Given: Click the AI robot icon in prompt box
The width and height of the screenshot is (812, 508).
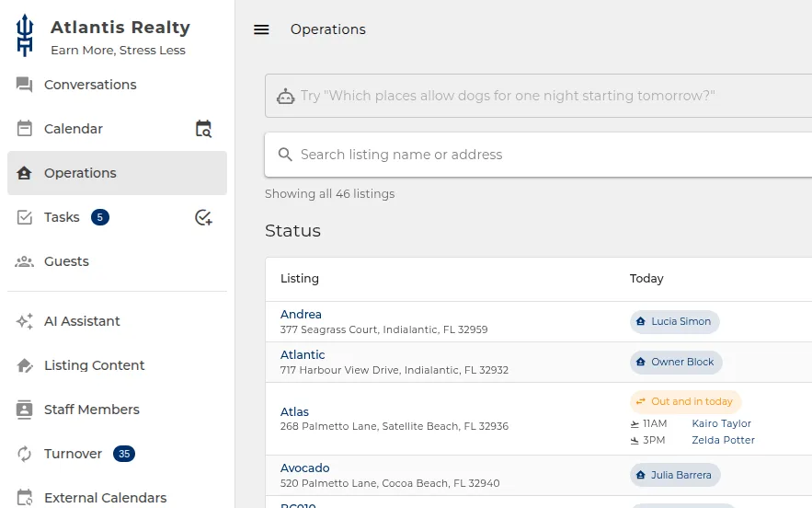Looking at the screenshot, I should point(285,96).
